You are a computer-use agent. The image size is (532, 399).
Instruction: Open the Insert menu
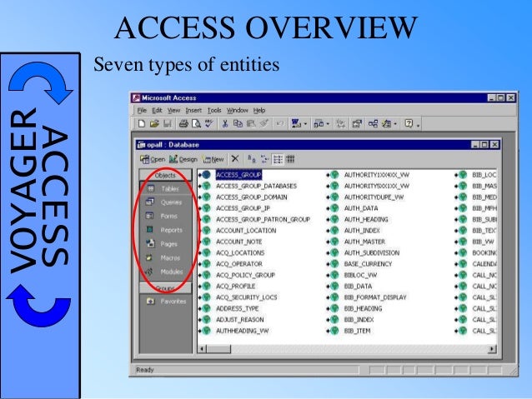click(x=193, y=111)
